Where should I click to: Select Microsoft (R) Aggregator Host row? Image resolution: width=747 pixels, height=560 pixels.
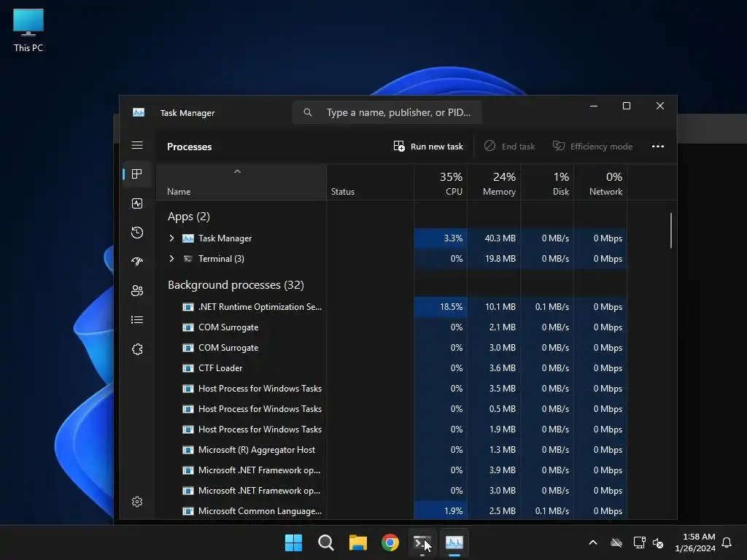[x=392, y=450]
